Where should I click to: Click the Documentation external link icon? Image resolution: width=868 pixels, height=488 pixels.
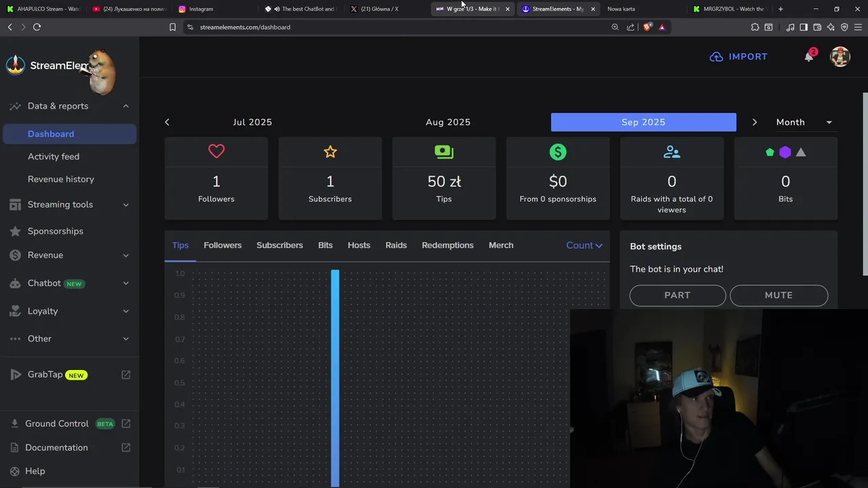(126, 447)
